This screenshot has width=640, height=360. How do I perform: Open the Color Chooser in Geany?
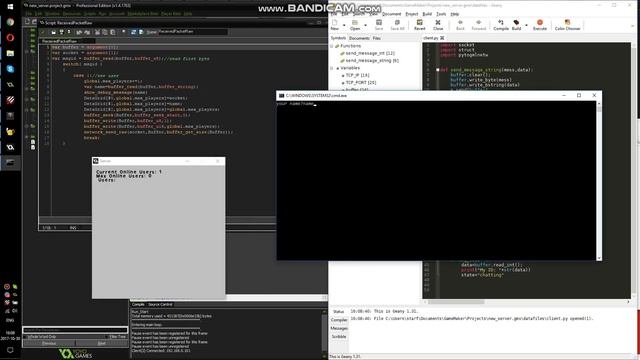[x=567, y=24]
